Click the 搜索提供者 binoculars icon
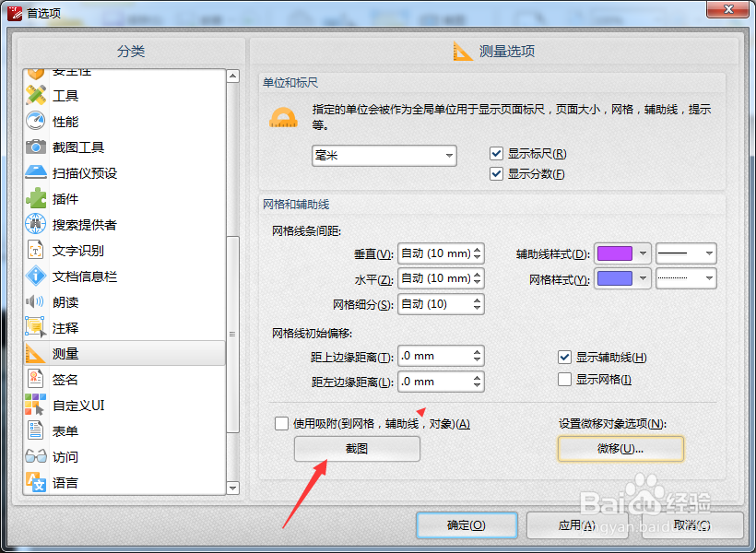Screen dimensions: 756x553 36,224
